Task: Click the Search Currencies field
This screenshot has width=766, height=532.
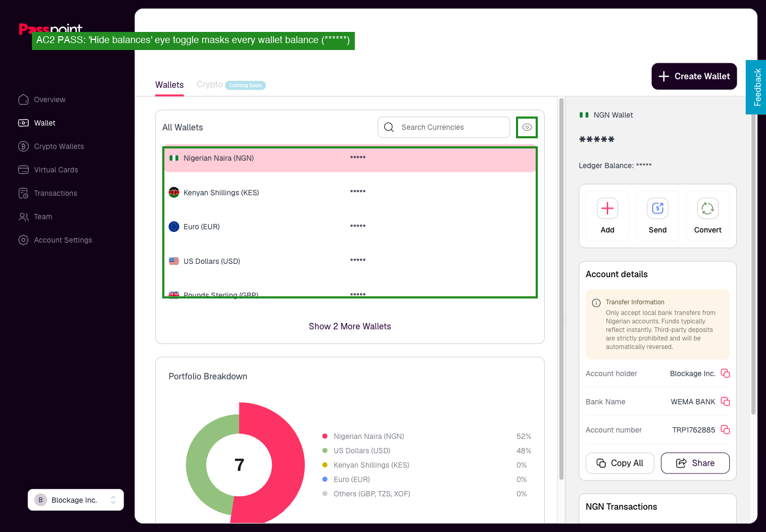Action: [x=444, y=127]
